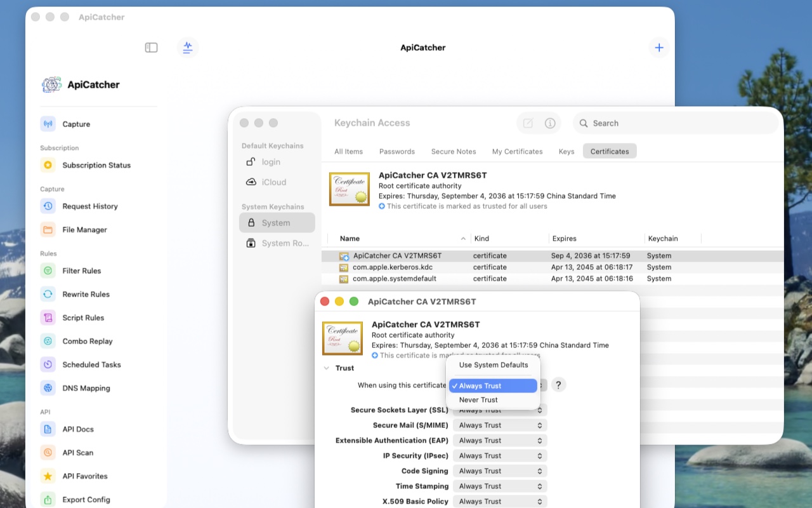
Task: Switch to the Keys tab
Action: click(566, 152)
